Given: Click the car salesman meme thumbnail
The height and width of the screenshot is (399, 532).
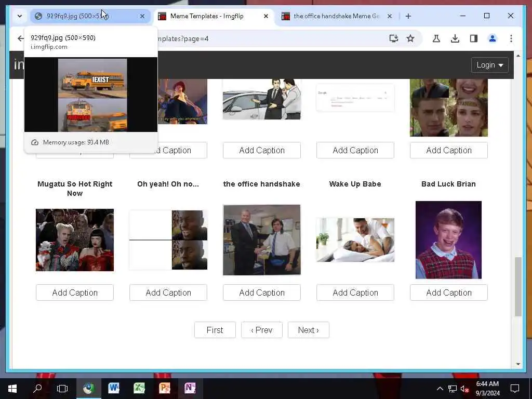Looking at the screenshot, I should [x=262, y=99].
